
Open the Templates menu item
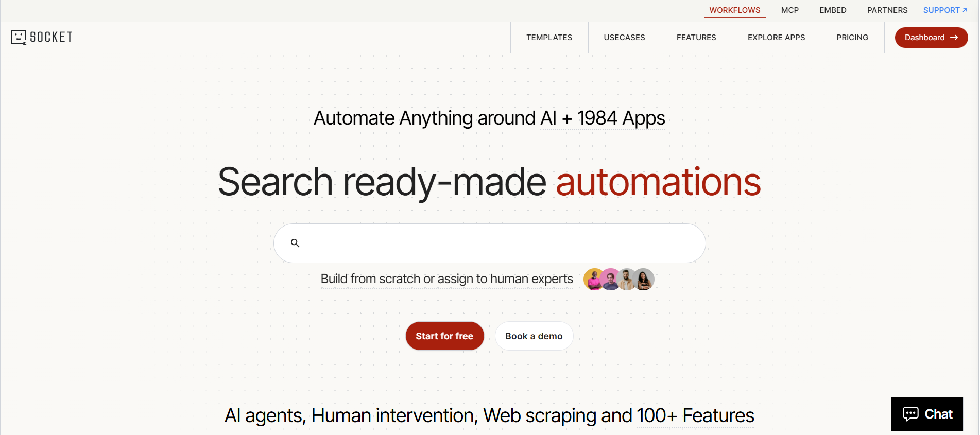click(549, 38)
